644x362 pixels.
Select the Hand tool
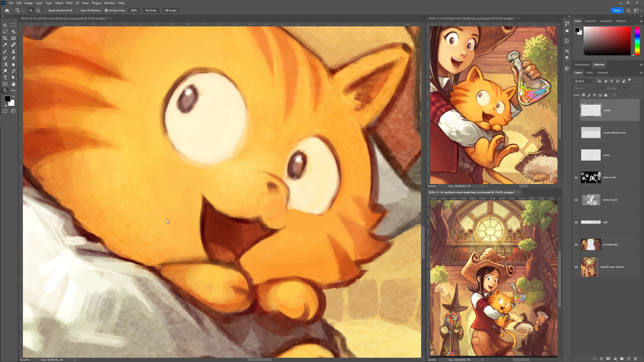coord(14,84)
